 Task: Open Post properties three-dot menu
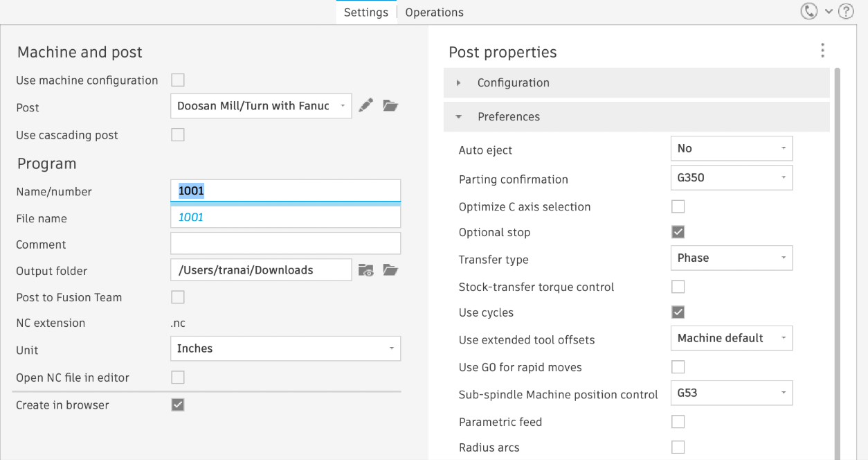(x=822, y=51)
